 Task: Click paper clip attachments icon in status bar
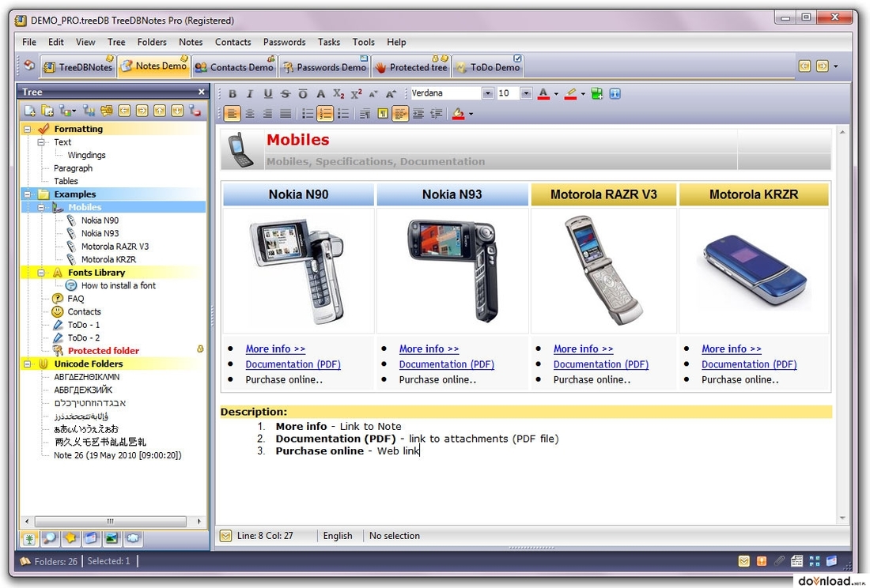(x=779, y=561)
